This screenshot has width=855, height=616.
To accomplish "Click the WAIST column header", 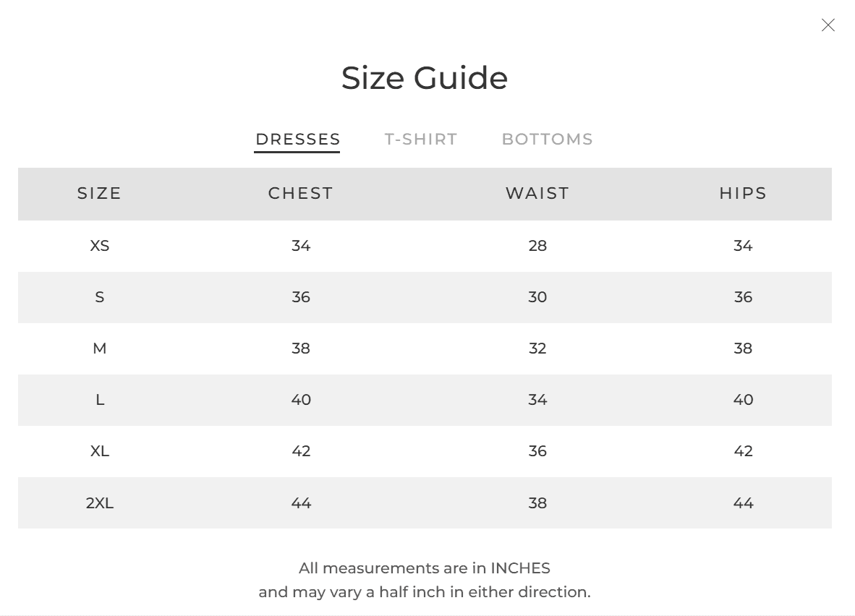I will pyautogui.click(x=537, y=194).
